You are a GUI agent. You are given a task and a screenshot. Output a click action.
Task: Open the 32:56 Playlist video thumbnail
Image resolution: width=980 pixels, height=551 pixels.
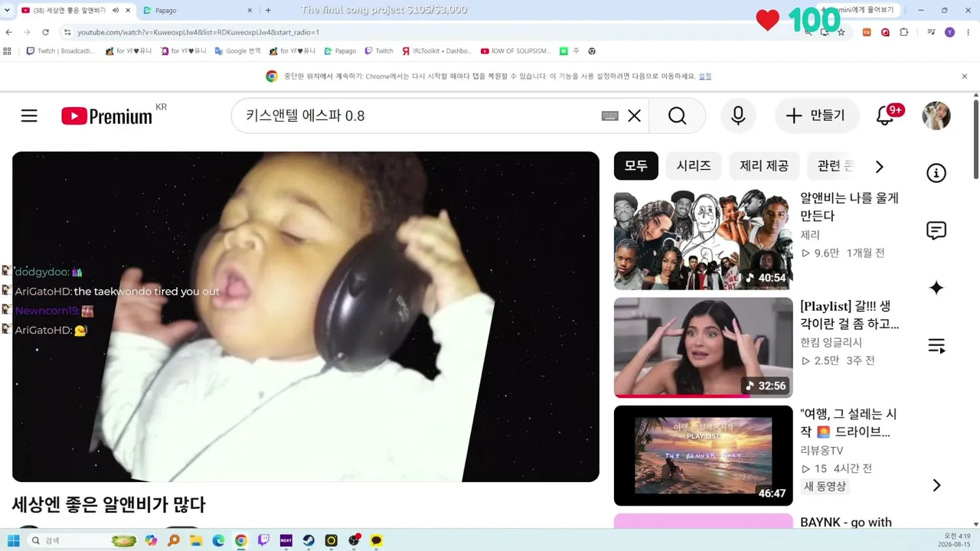[x=704, y=347]
